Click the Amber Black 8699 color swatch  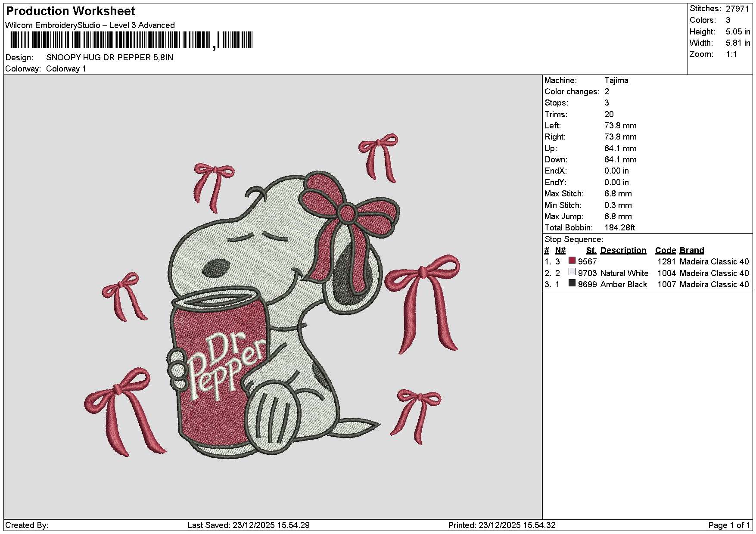pyautogui.click(x=572, y=283)
